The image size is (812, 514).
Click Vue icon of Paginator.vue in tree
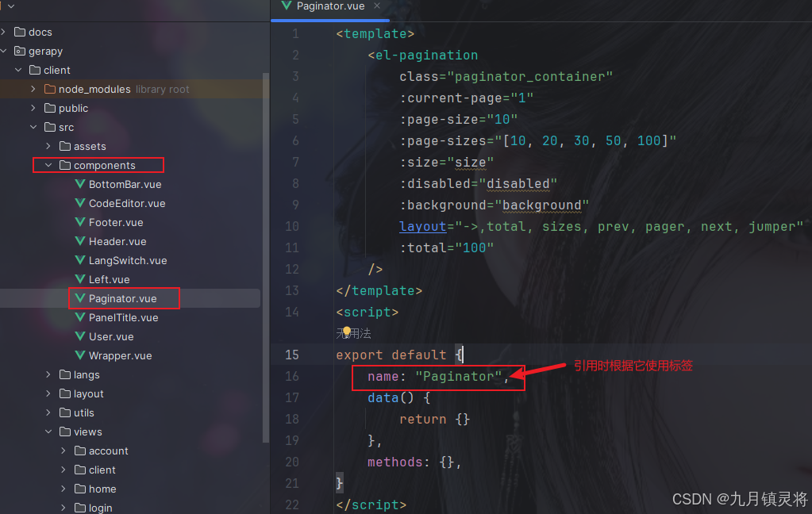coord(79,298)
